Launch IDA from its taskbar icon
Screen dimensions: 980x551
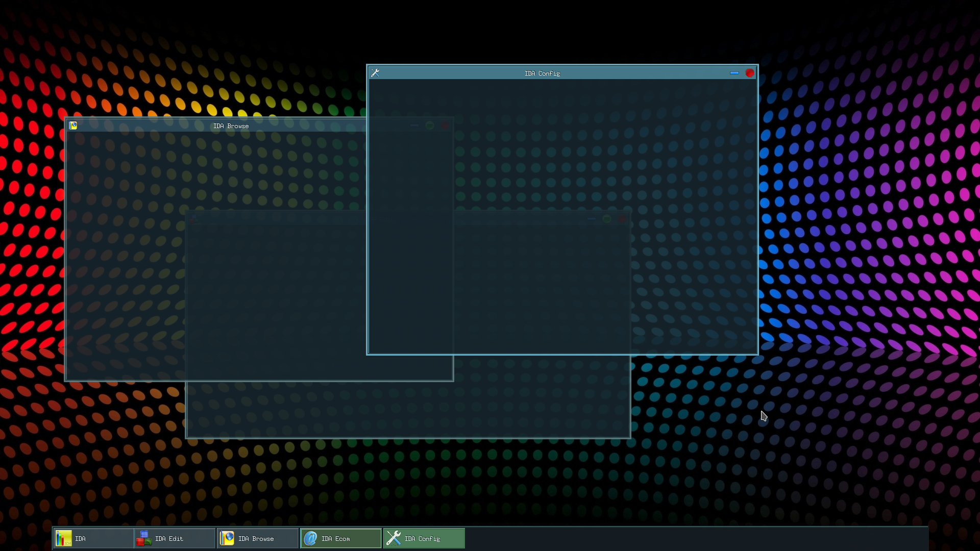click(x=64, y=538)
